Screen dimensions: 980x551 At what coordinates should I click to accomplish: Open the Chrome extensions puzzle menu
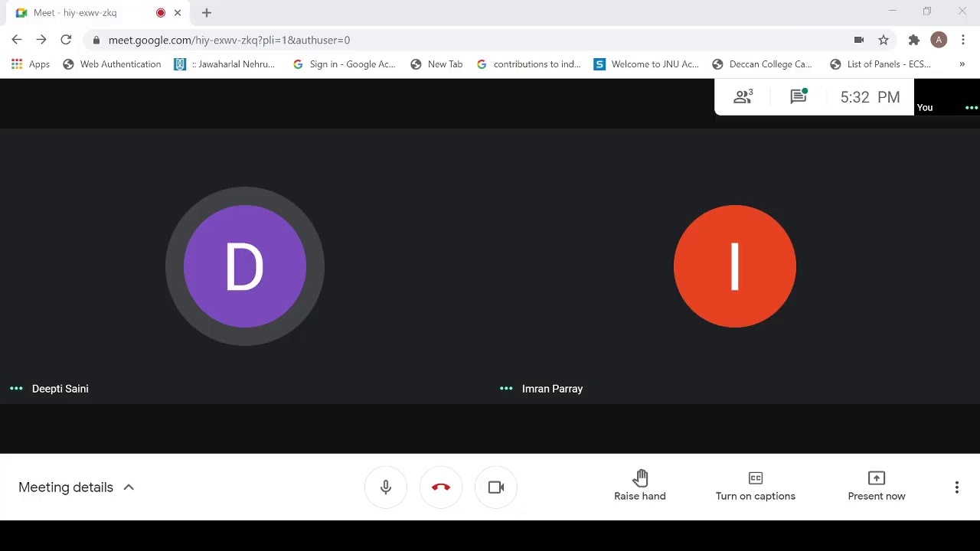click(914, 40)
